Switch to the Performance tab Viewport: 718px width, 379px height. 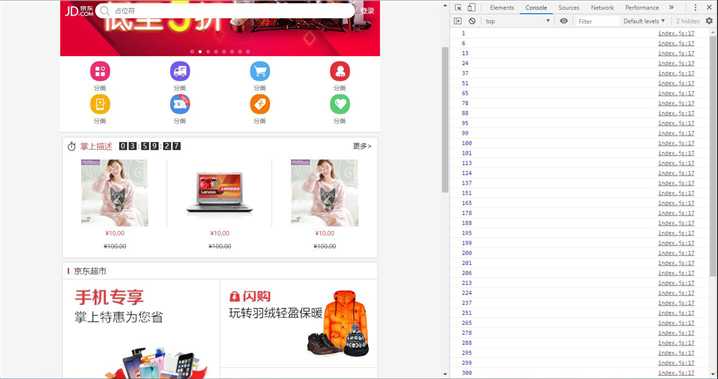pyautogui.click(x=642, y=8)
